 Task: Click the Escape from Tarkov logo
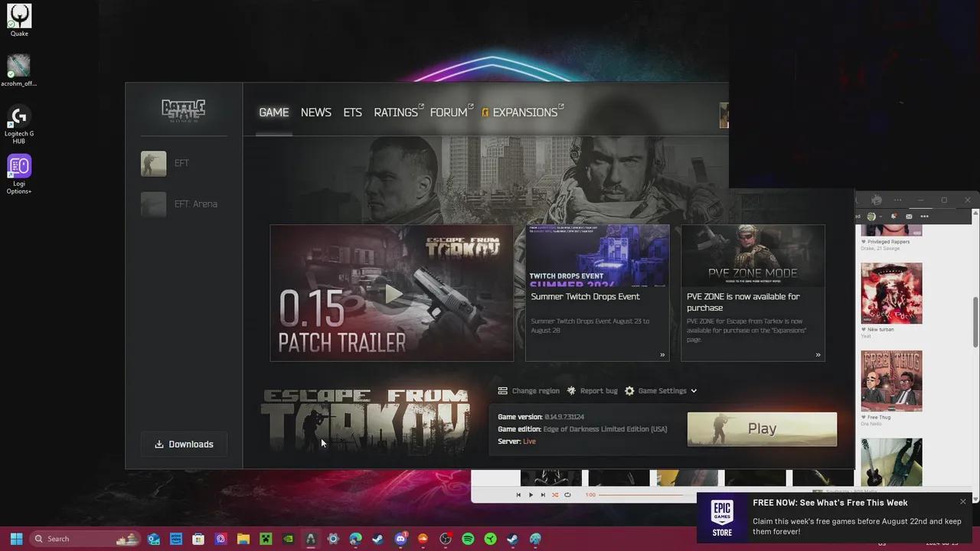[x=365, y=421]
